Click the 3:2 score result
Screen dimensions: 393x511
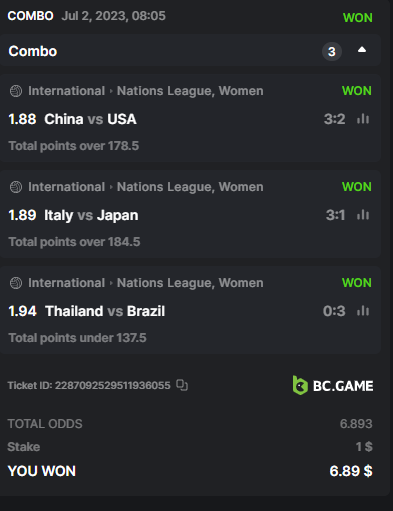[334, 119]
